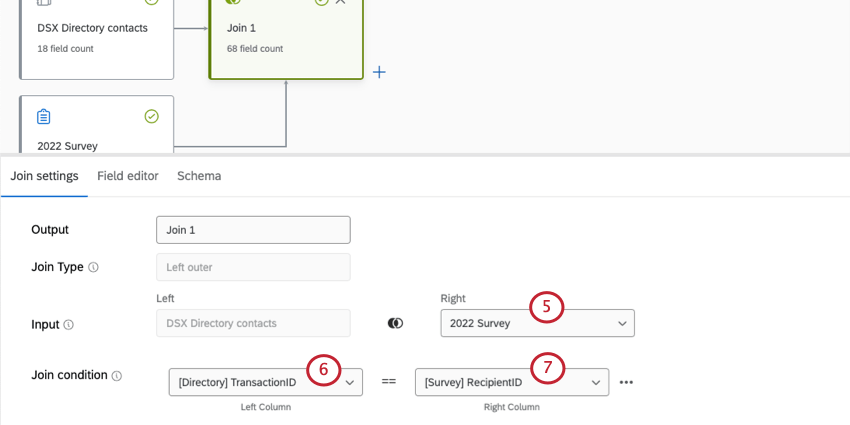Click the join-type icon between Left and Right inputs
This screenshot has height=425, width=850.
(395, 323)
